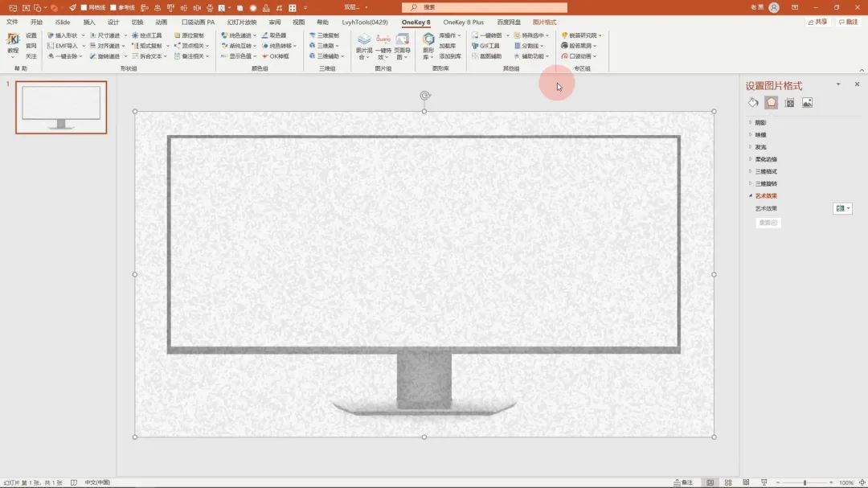Adjust the zoom slider in status bar
This screenshot has height=488, width=868.
tap(805, 482)
